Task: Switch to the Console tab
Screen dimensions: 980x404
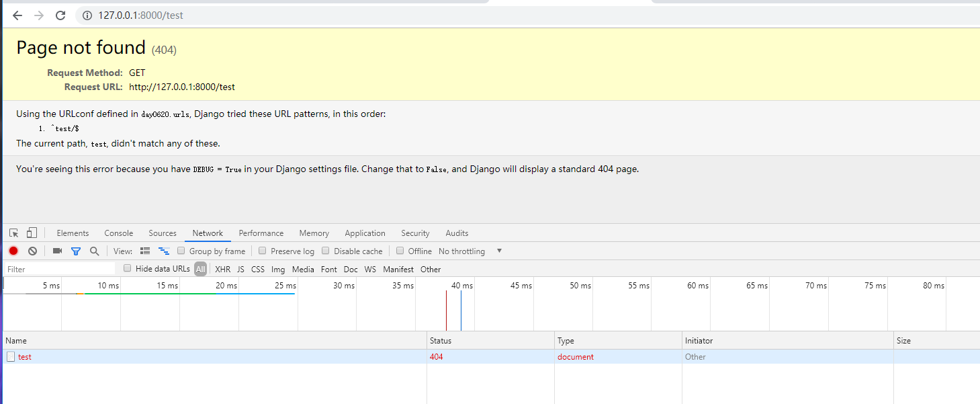Action: [119, 233]
